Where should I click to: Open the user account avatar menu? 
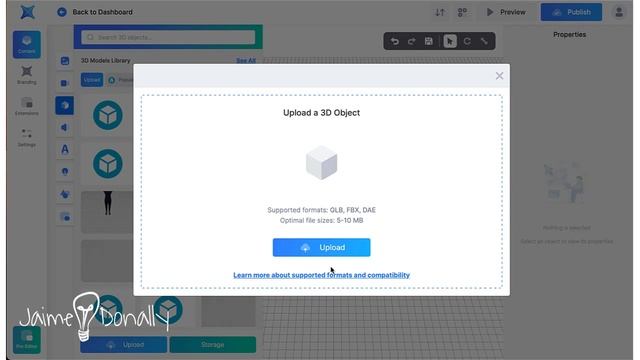point(619,12)
